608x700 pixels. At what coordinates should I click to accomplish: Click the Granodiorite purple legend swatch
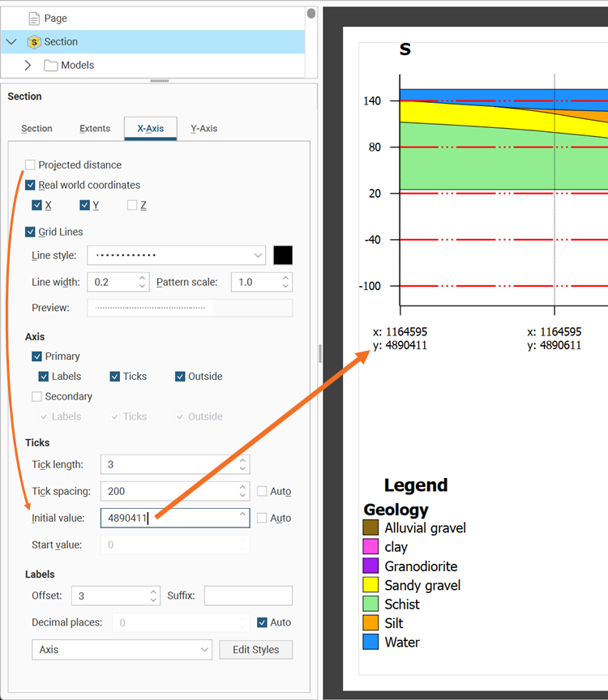point(370,566)
